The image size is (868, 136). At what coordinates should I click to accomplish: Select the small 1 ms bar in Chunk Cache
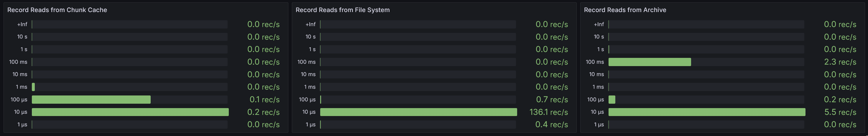pos(33,87)
